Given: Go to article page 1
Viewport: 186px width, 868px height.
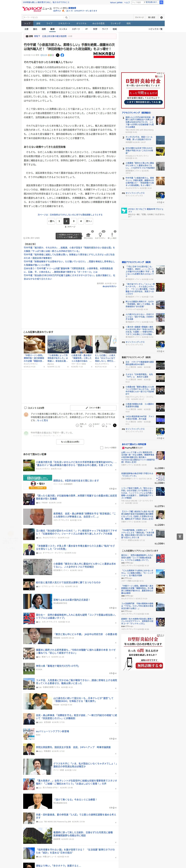Looking at the screenshot, I should (59, 221).
